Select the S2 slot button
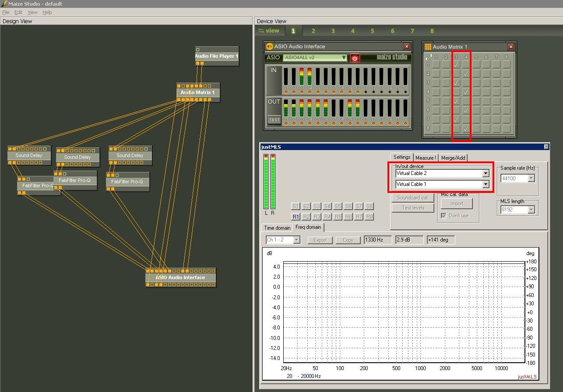The width and height of the screenshot is (563, 392). (306, 206)
